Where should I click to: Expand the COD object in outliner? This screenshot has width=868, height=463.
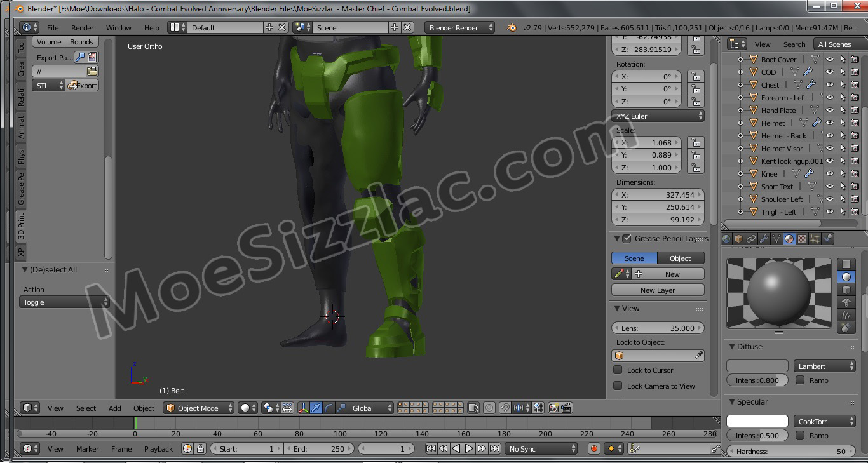tap(740, 72)
